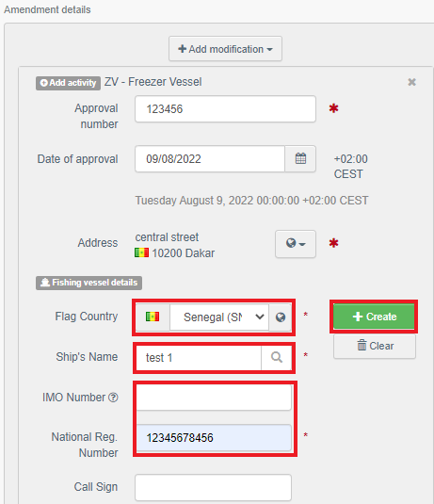This screenshot has width=434, height=504.
Task: Open the date of approval calendar picker
Action: tap(300, 159)
